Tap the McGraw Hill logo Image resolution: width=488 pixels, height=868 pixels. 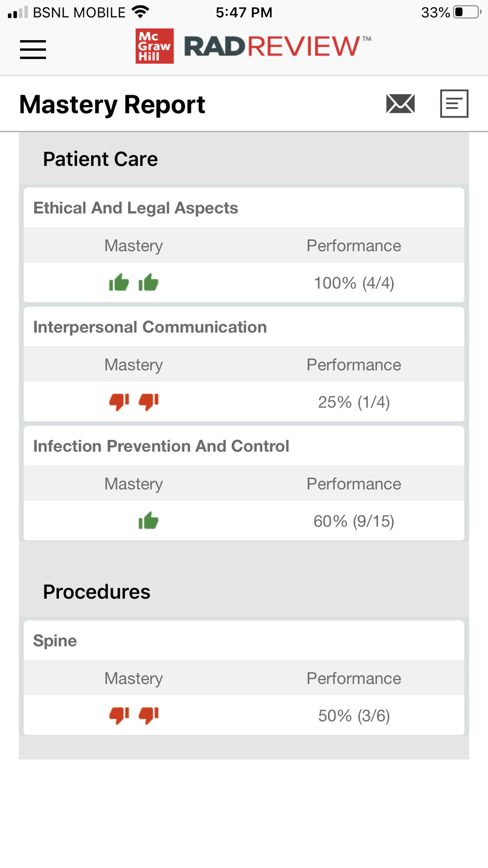155,46
